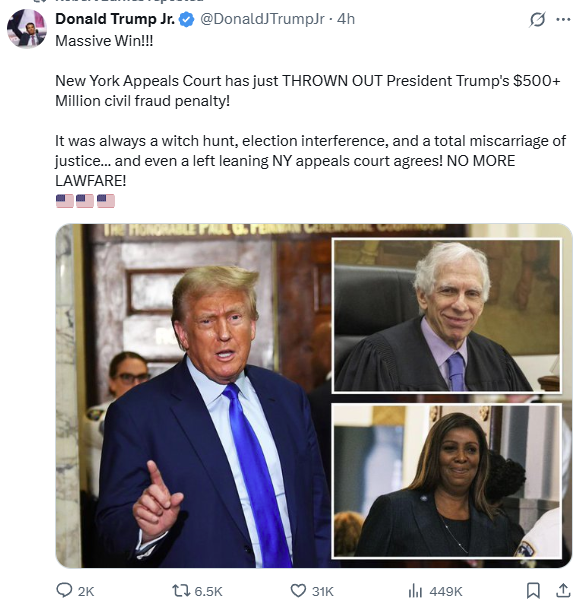
Task: Click the 31K likes count
Action: click(323, 591)
